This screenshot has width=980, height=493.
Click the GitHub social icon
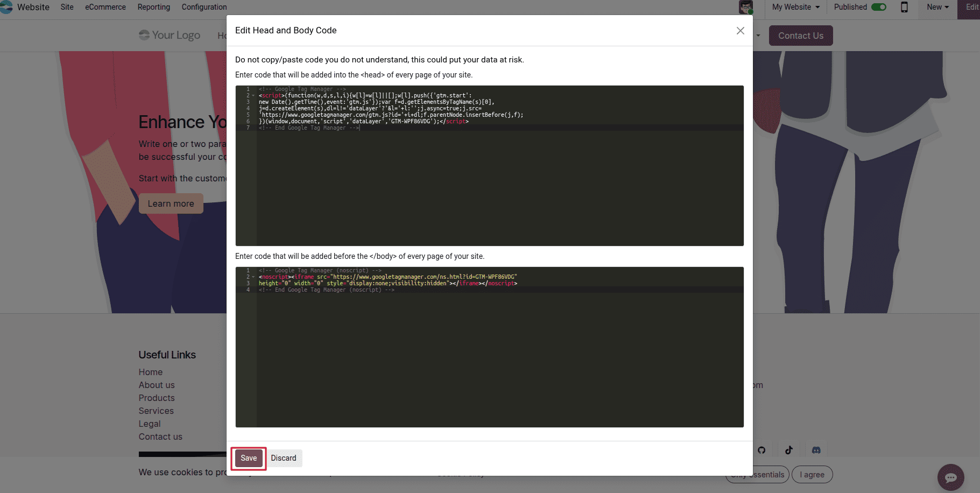pos(762,450)
